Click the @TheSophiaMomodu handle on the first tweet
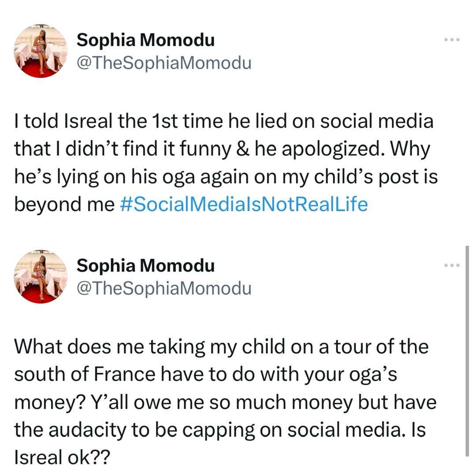This screenshot has width=476, height=476. pos(164,63)
